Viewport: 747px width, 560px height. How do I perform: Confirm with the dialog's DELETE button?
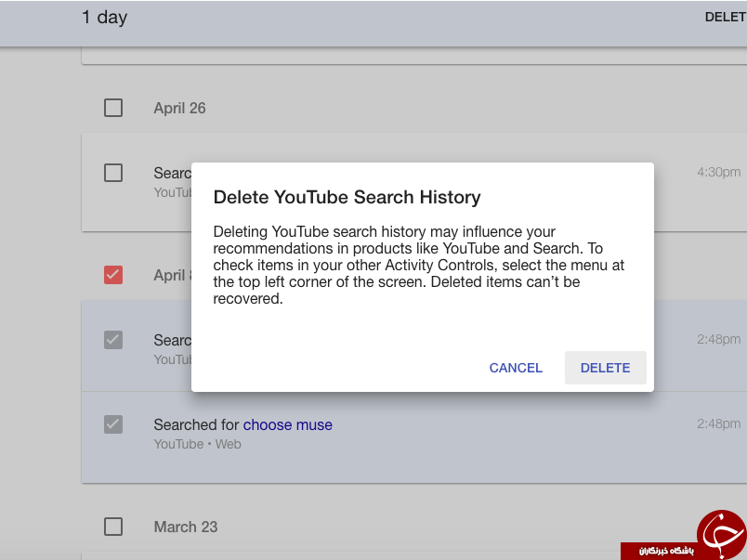point(605,368)
